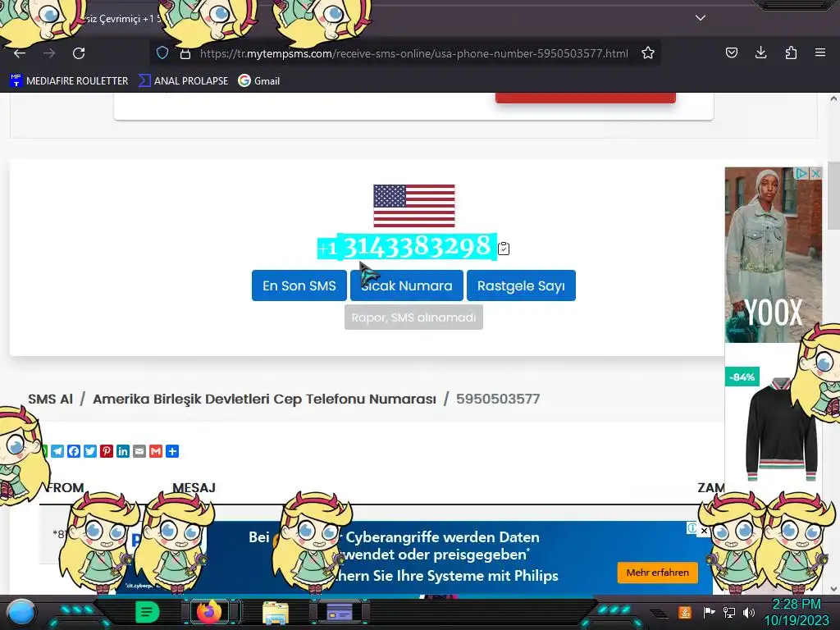Open the Downloads arrow icon
The height and width of the screenshot is (630, 840).
point(760,52)
